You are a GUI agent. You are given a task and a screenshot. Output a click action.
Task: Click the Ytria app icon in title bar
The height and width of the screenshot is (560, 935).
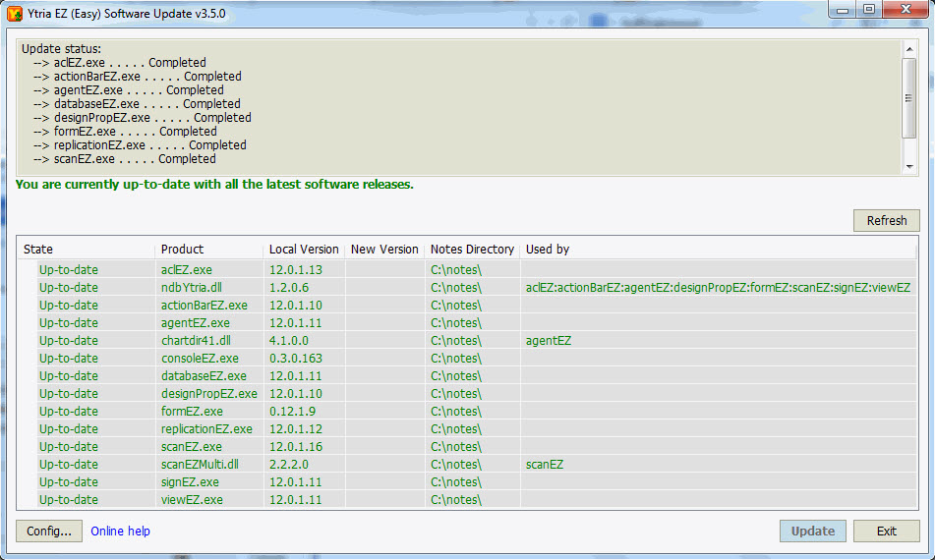(15, 13)
